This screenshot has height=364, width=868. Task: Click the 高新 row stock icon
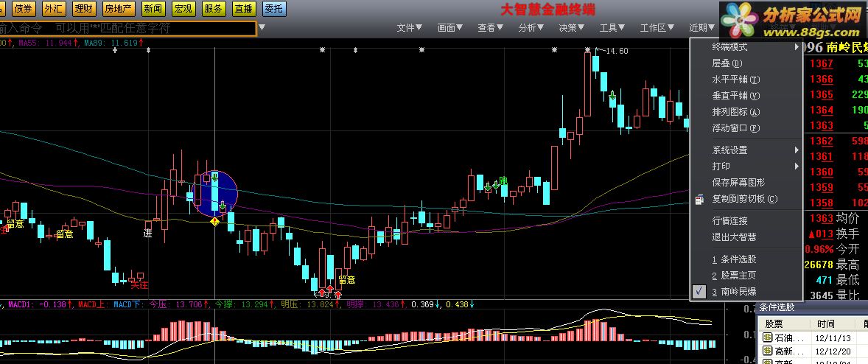[x=767, y=351]
